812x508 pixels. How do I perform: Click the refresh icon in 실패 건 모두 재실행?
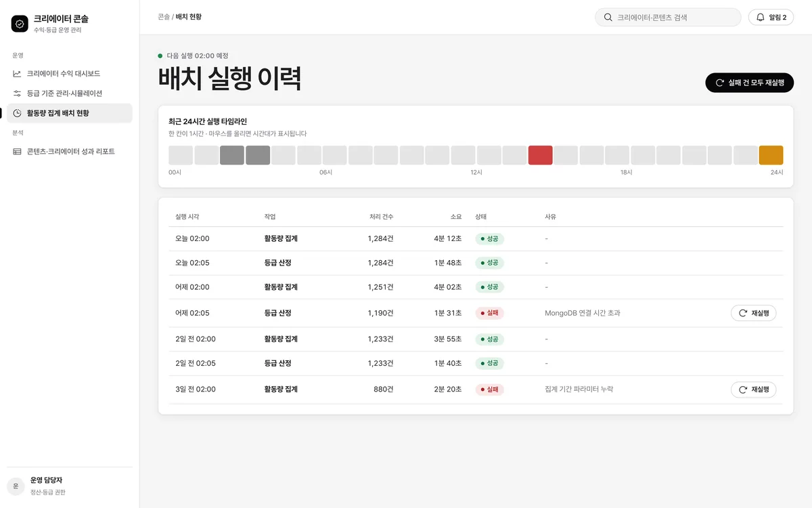pos(719,83)
